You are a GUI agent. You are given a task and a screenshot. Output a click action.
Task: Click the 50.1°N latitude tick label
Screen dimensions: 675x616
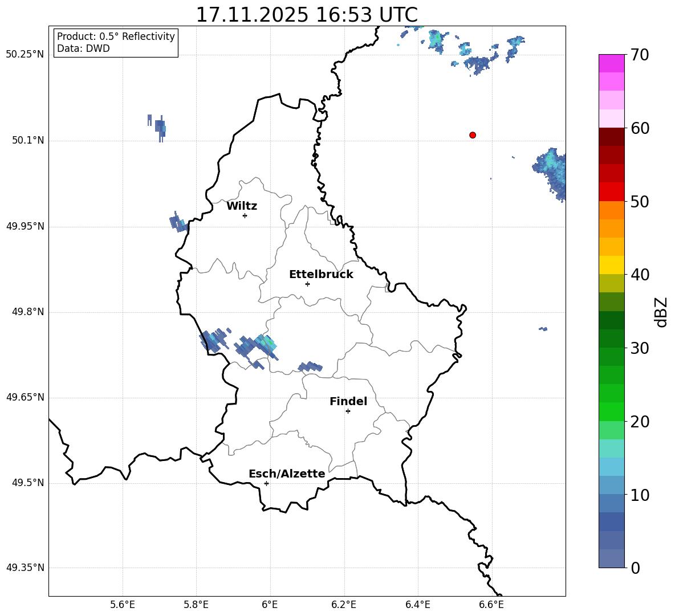[28, 141]
